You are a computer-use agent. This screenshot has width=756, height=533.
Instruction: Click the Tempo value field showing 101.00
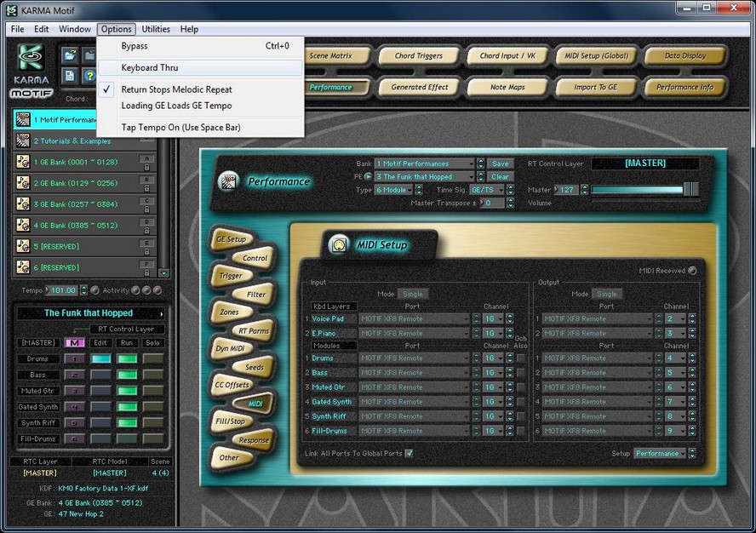point(61,290)
